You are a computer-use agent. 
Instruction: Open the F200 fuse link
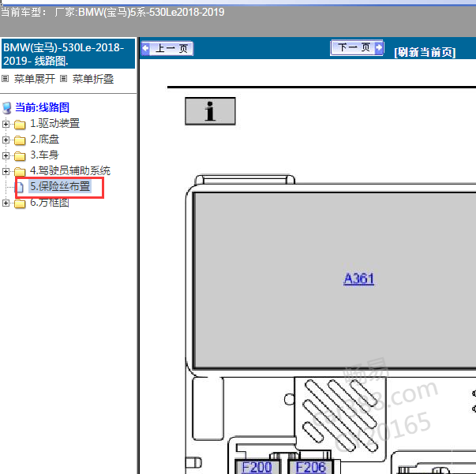coord(257,468)
